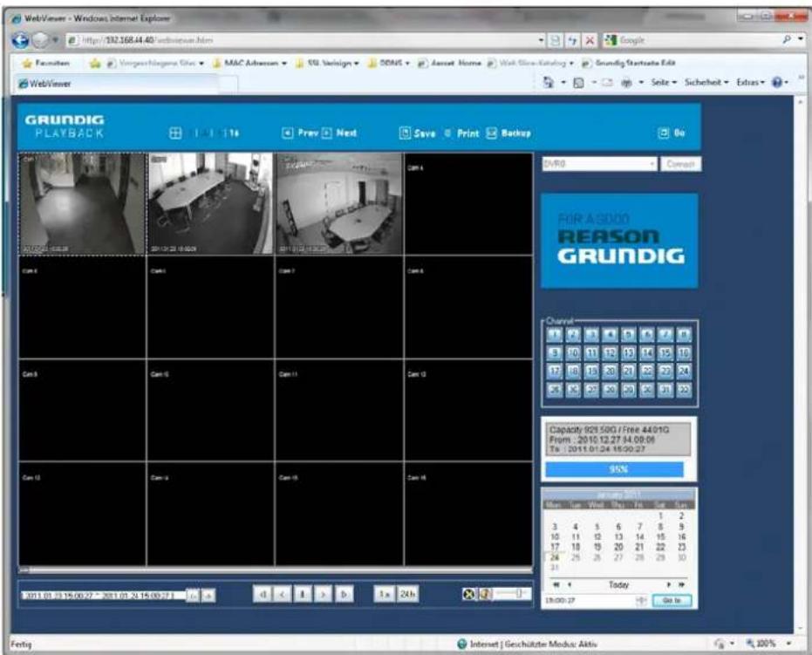Go to next month in calendar
Screen dimensions: 812x655
pyautogui.click(x=669, y=584)
